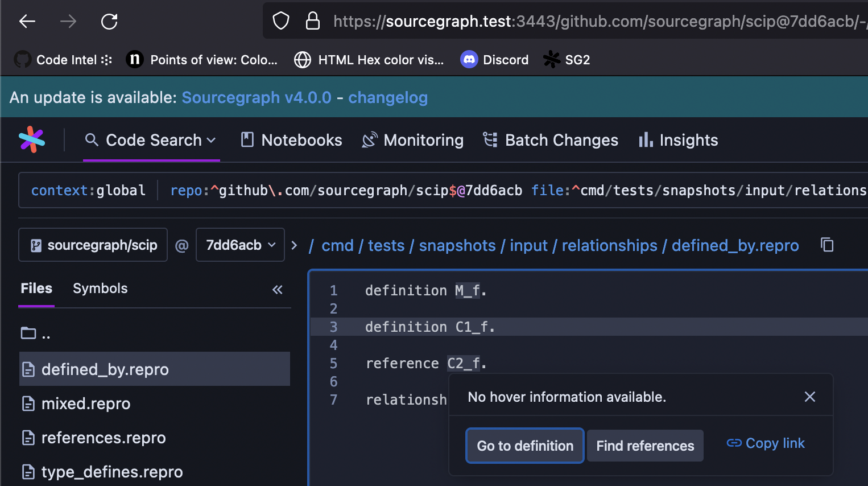Open mixed.repro in file tree
The height and width of the screenshot is (486, 868).
[76, 403]
